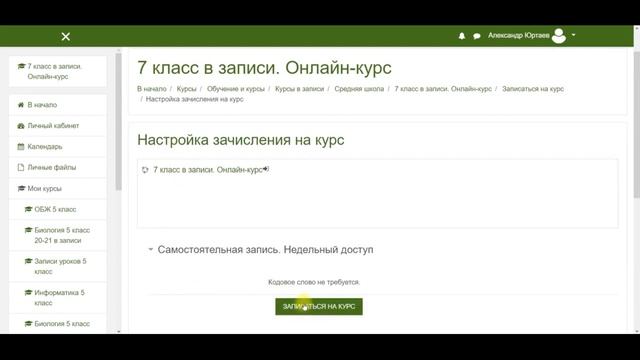Viewport: 640px width, 360px height.
Task: Open the notifications bell
Action: pos(462,36)
